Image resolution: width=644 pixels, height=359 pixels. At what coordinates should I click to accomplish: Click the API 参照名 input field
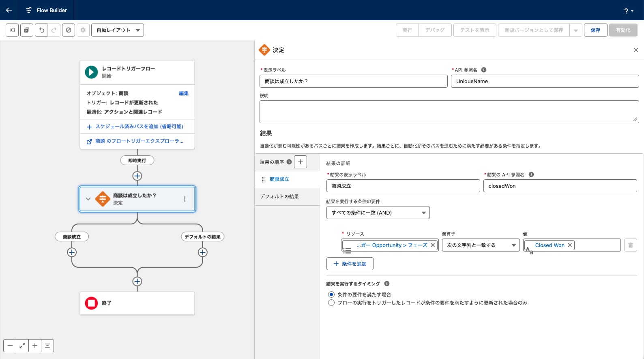545,81
